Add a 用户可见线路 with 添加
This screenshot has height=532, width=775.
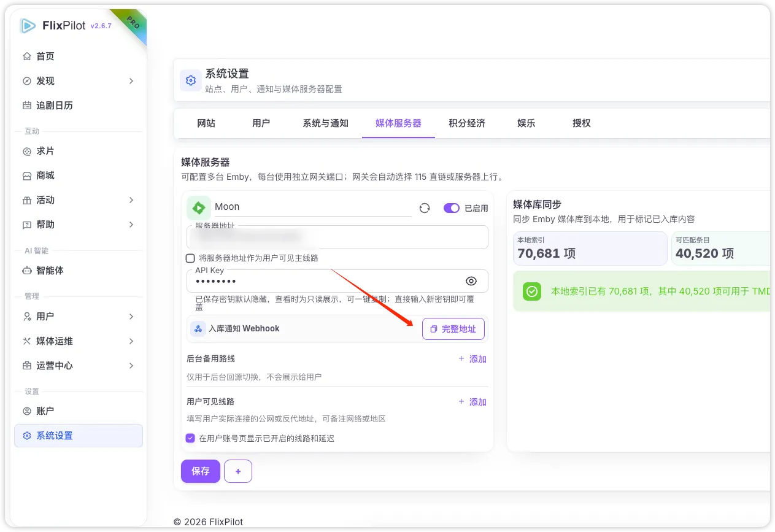click(x=472, y=402)
